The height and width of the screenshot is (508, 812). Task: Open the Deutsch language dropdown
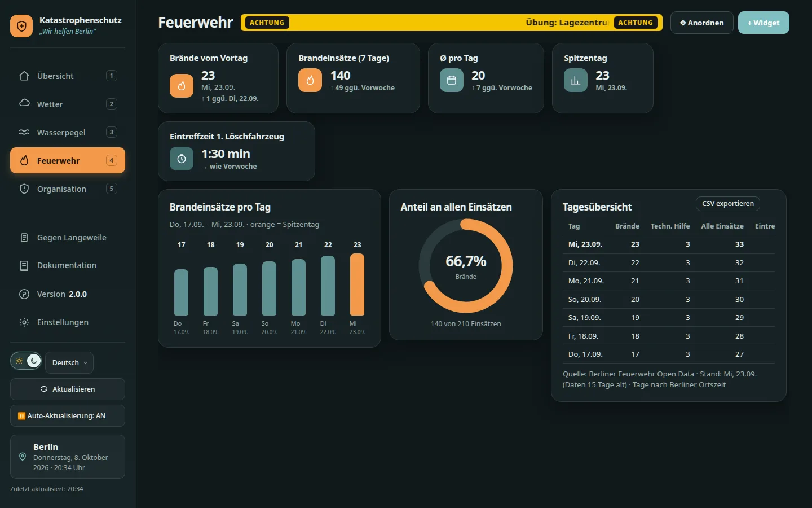coord(69,362)
